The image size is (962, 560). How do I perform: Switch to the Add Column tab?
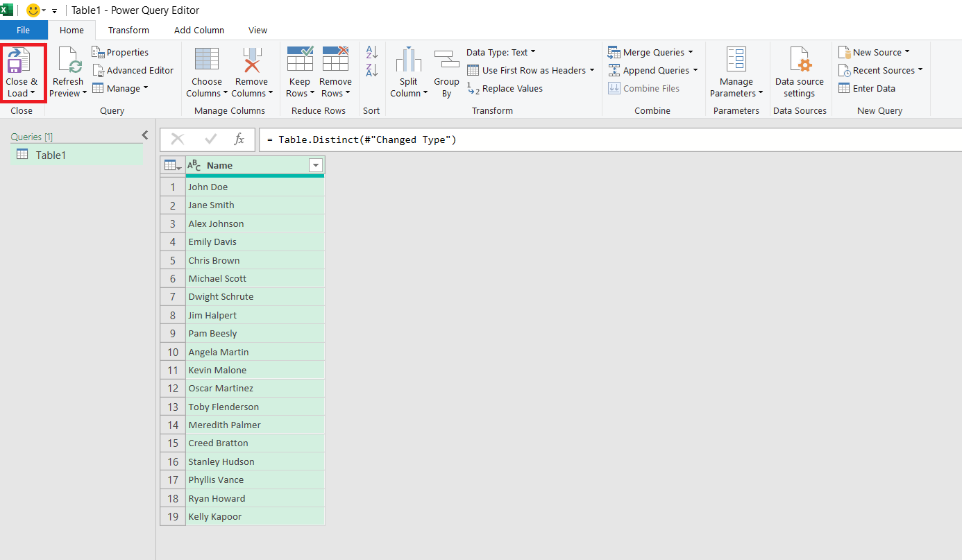click(199, 30)
